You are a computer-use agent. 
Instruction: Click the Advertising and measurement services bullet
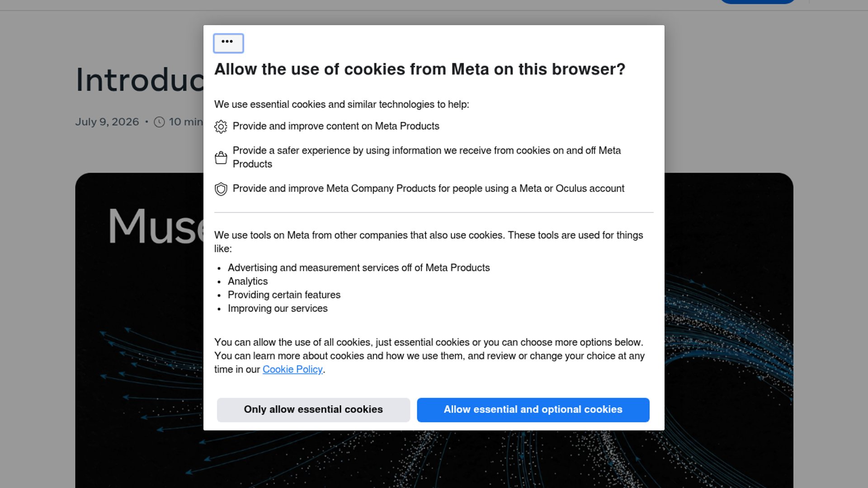(359, 268)
